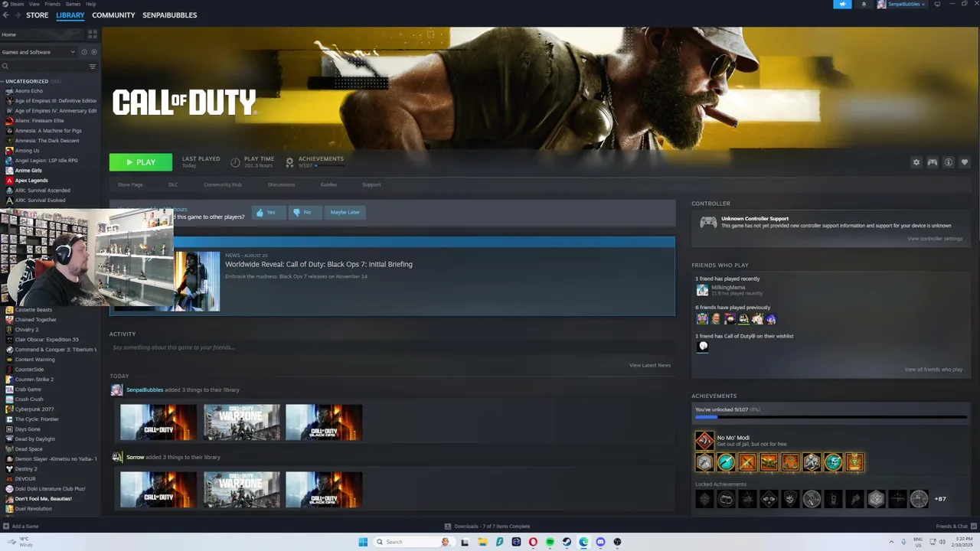This screenshot has width=980, height=551.
Task: Open the Help menu
Action: 90,4
